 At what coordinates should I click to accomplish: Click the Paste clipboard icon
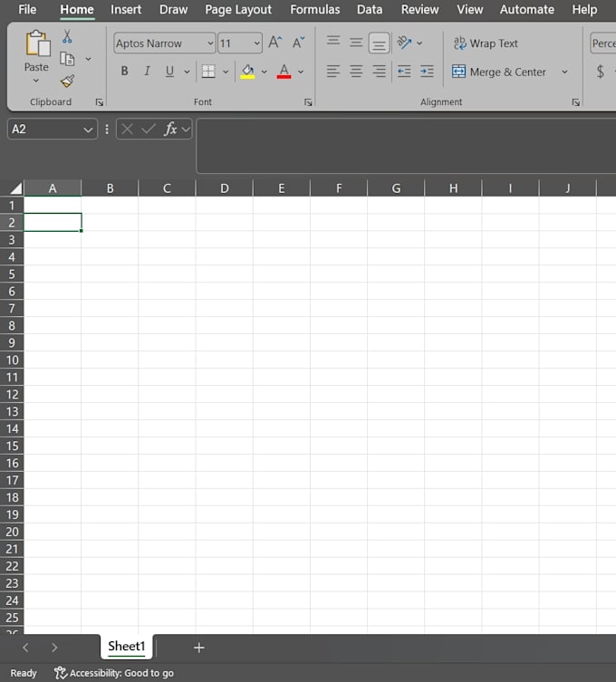click(38, 43)
